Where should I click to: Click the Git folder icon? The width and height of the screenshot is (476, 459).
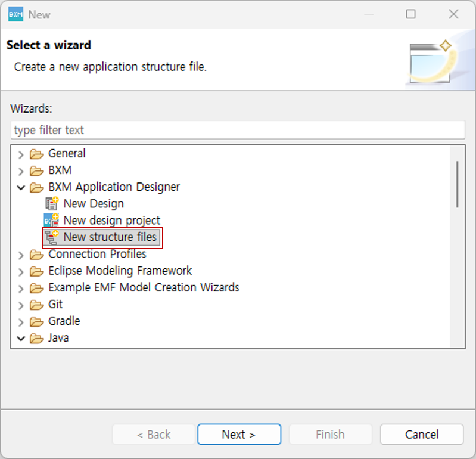tap(37, 305)
